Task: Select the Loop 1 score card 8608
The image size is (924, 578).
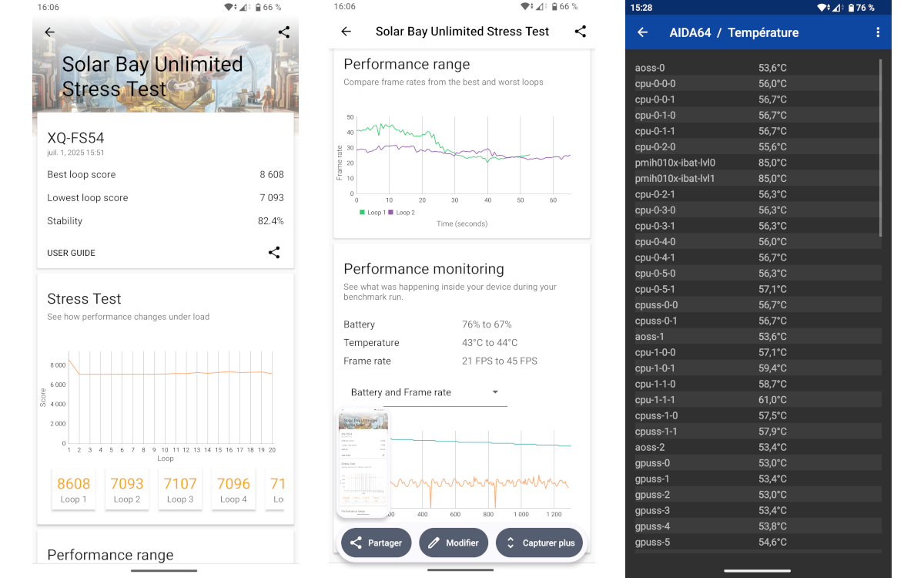Action: click(x=74, y=489)
